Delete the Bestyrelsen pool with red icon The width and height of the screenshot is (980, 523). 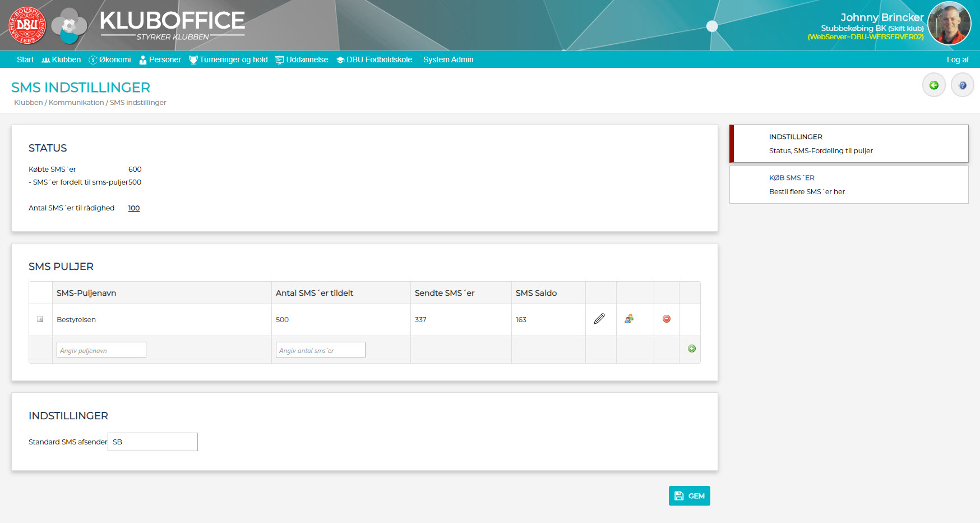pos(667,319)
